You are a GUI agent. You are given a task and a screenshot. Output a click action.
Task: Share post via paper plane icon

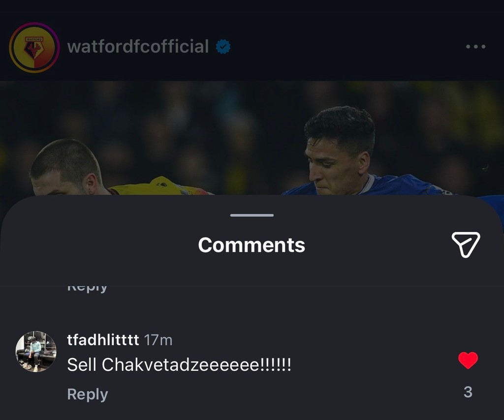(x=465, y=244)
